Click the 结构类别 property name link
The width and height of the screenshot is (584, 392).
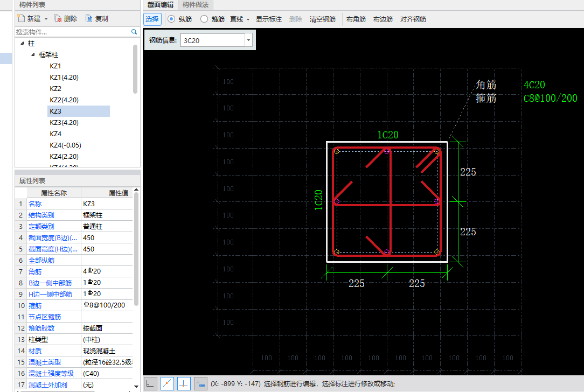tap(41, 215)
